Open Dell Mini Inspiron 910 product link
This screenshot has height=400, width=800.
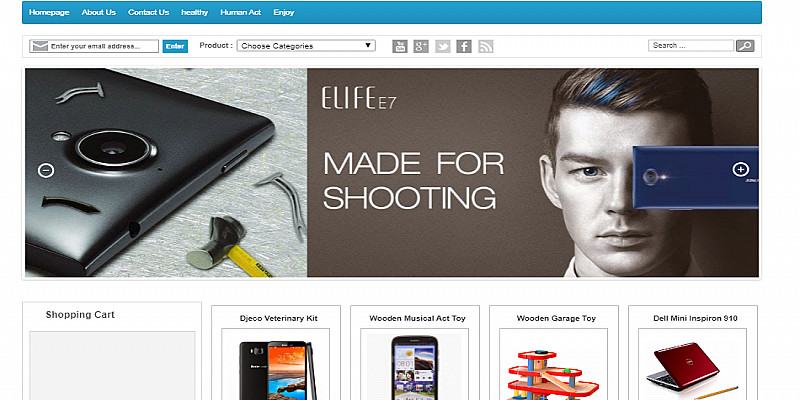click(695, 318)
